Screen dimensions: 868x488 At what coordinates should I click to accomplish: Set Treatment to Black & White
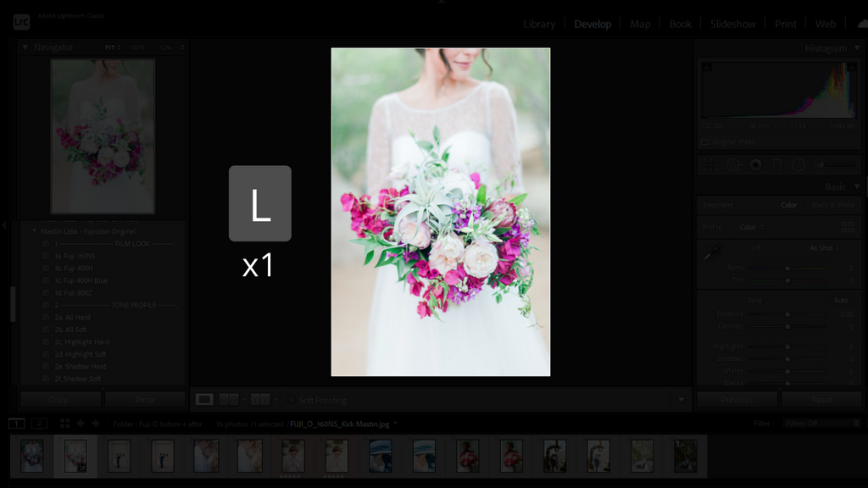(833, 205)
